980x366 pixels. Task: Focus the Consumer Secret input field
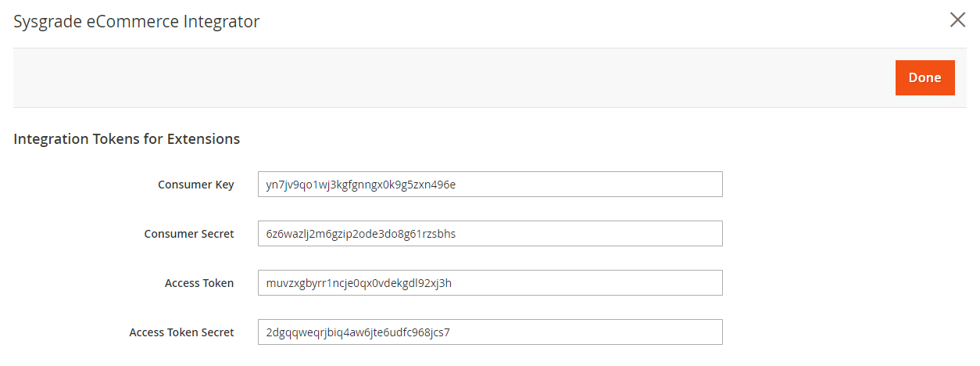(x=490, y=234)
